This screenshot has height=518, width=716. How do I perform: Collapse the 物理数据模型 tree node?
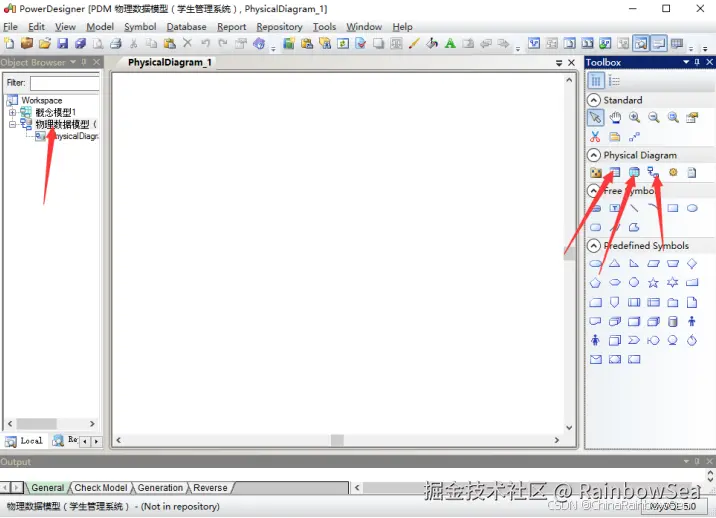(12, 124)
